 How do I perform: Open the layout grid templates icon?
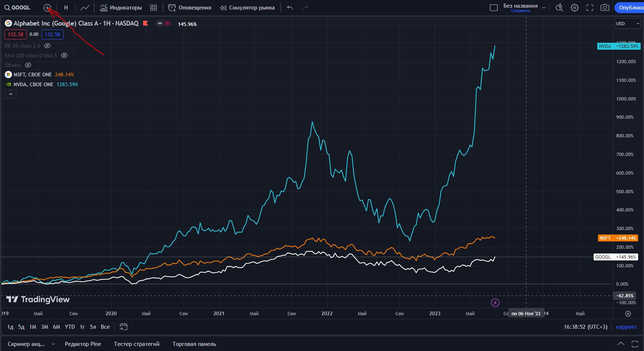[x=154, y=8]
